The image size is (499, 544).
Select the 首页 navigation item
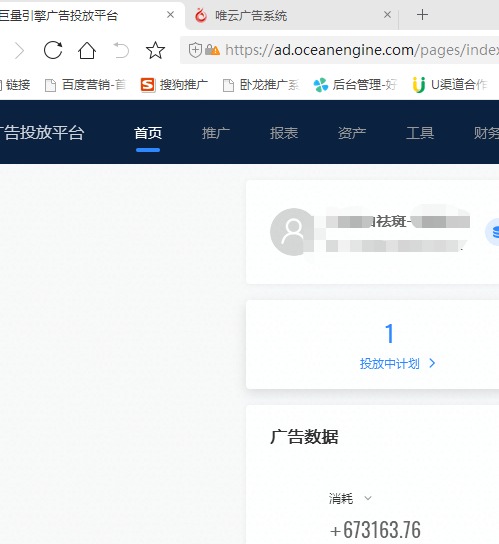pos(148,133)
